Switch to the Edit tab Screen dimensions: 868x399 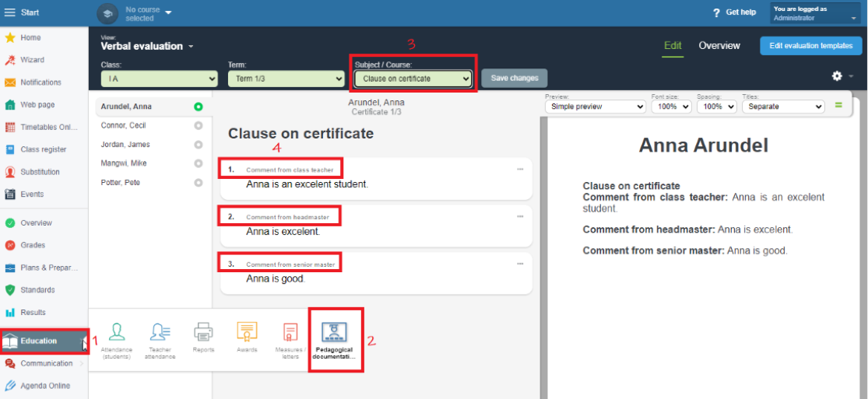[x=673, y=46]
